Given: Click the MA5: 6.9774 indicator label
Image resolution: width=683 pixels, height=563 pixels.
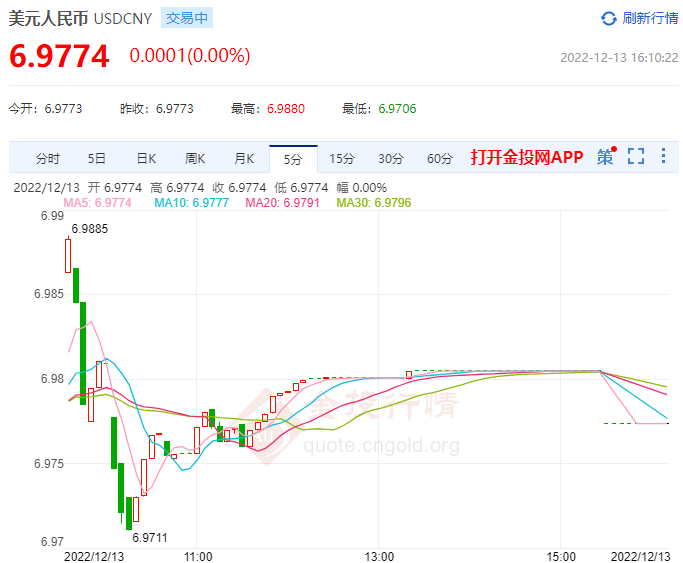Looking at the screenshot, I should coord(97,203).
